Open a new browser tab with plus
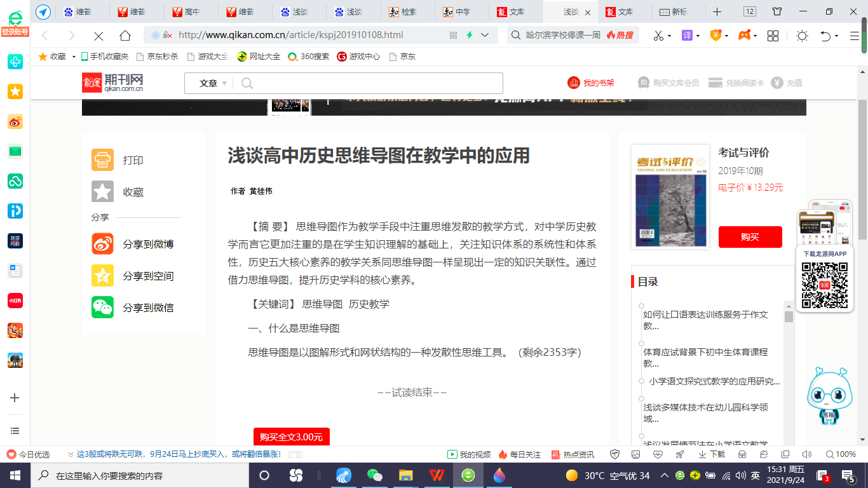 coord(717,12)
